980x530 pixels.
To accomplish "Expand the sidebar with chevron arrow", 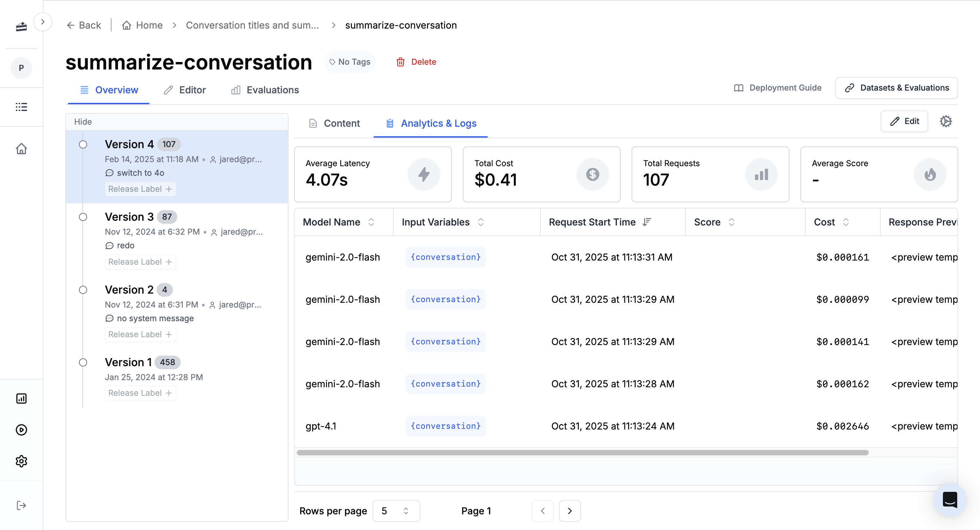I will (x=43, y=22).
